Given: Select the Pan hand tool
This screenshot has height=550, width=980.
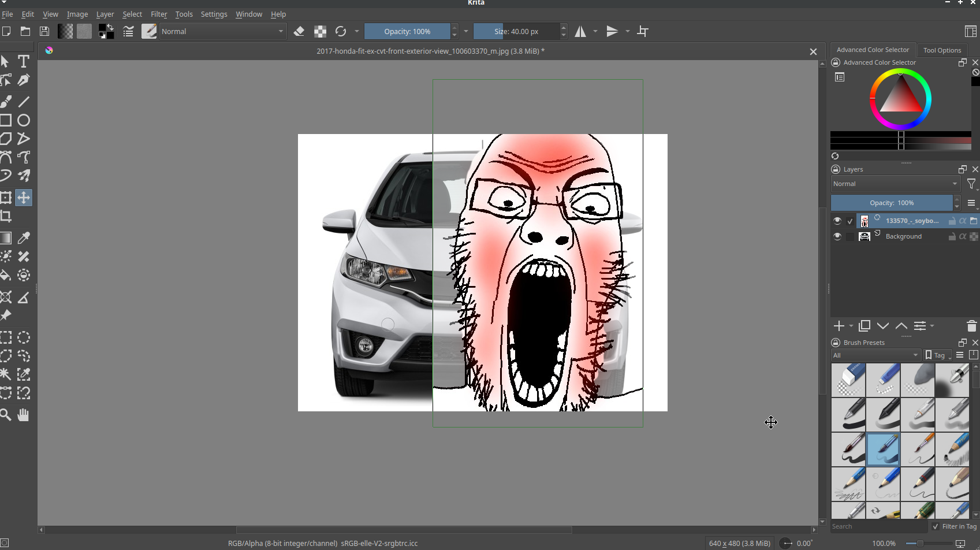Looking at the screenshot, I should [x=24, y=415].
